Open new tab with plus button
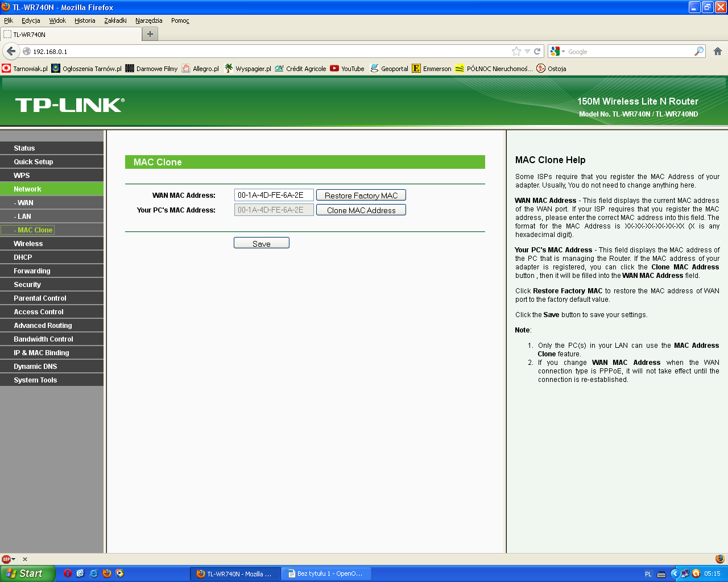The height and width of the screenshot is (582, 728). (150, 34)
